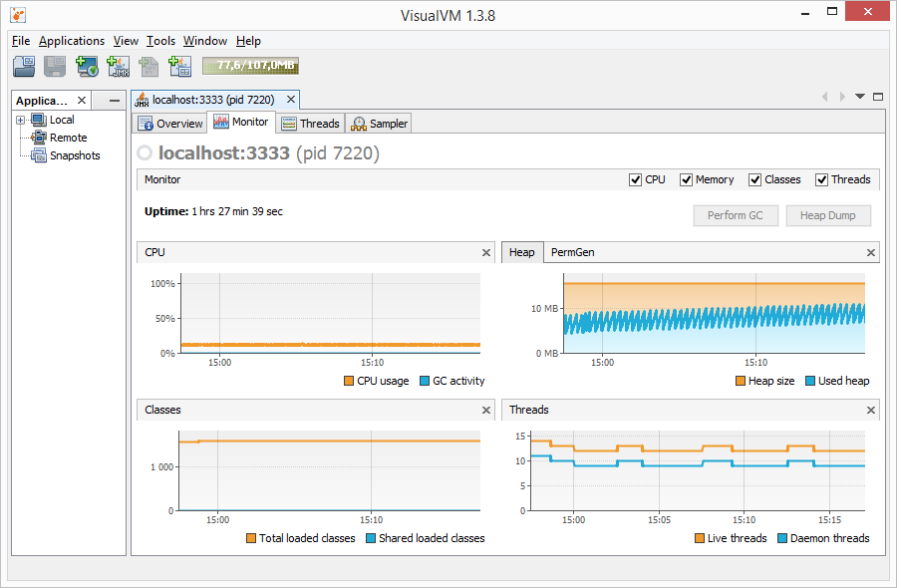Screen dimensions: 897x588
Task: Click the Load Snapshot folder icon
Action: pos(24,67)
